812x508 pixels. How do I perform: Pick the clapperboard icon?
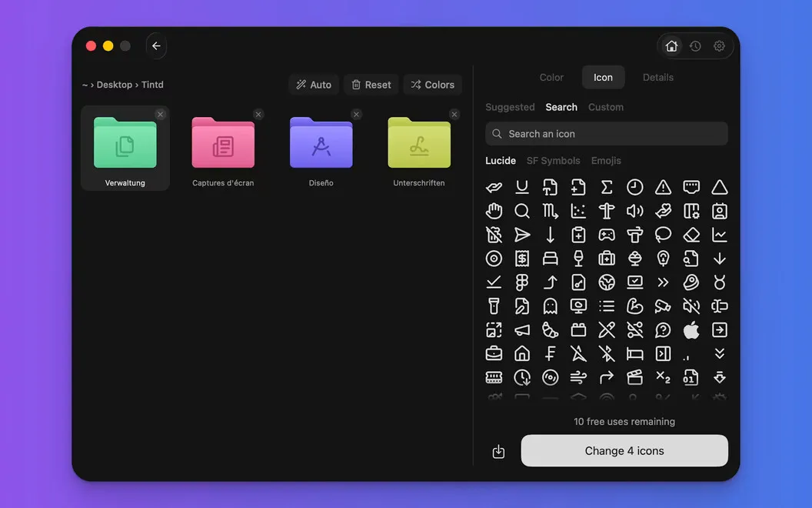click(x=635, y=377)
